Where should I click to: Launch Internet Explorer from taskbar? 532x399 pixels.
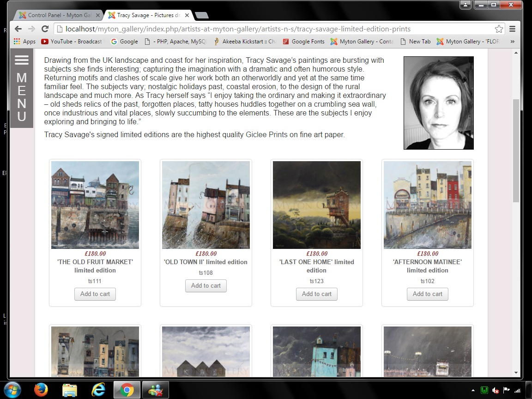click(x=98, y=390)
